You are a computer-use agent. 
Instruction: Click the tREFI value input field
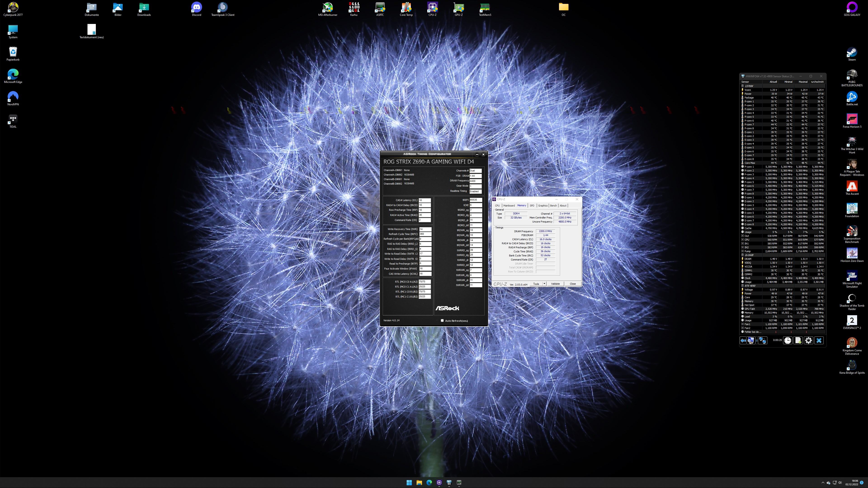[x=475, y=200]
